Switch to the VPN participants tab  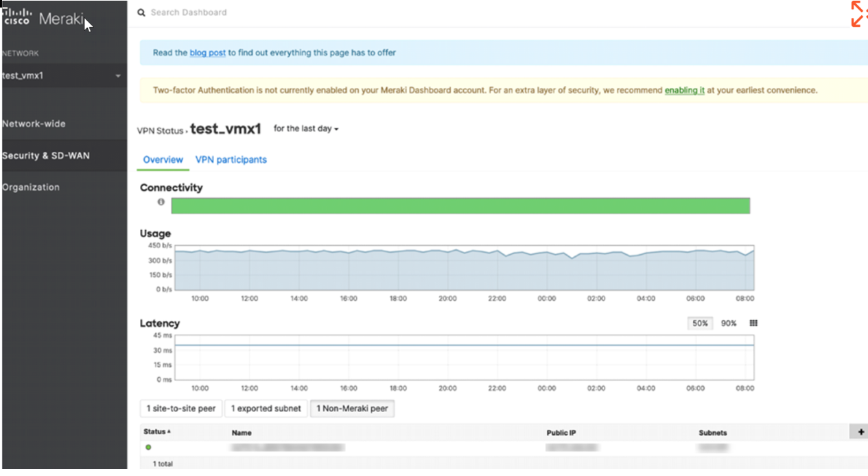231,160
